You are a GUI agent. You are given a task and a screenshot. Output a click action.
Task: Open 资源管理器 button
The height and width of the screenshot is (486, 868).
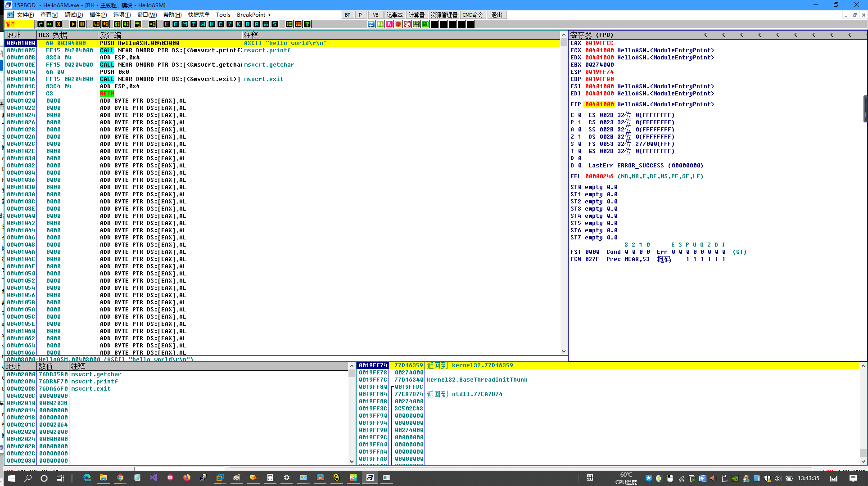coord(444,15)
